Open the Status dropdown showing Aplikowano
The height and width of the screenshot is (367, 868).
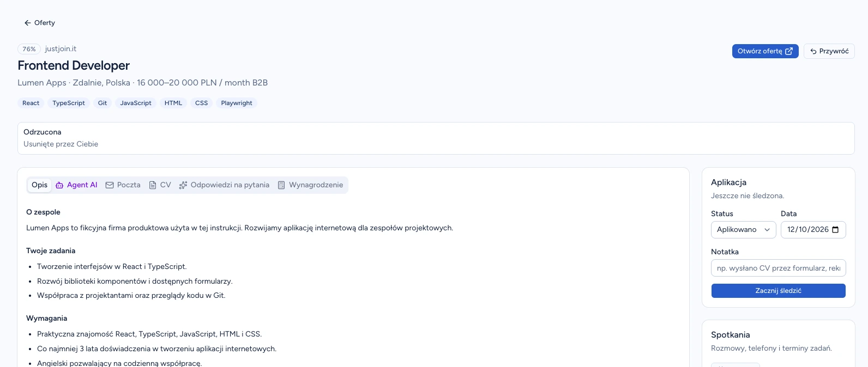[743, 230]
